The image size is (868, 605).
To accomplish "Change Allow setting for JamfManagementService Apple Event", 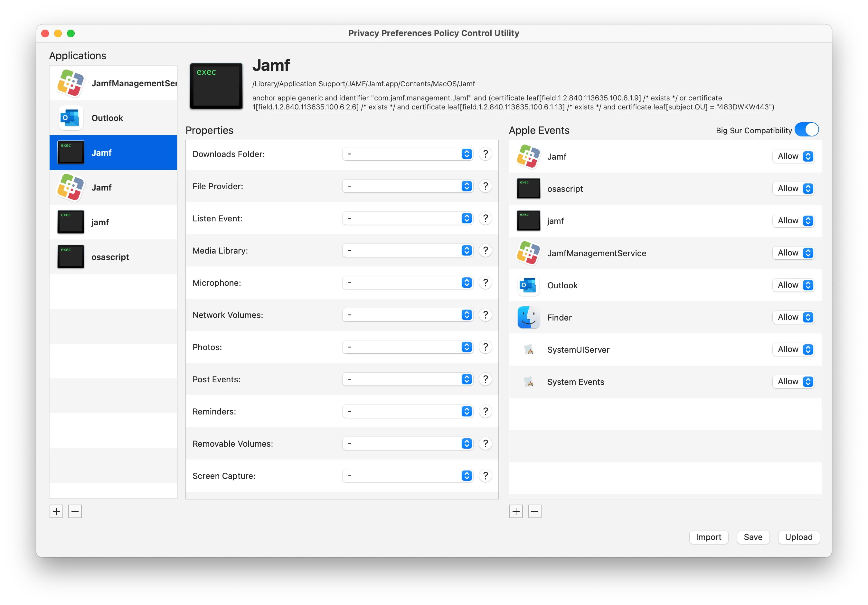I will (x=794, y=253).
